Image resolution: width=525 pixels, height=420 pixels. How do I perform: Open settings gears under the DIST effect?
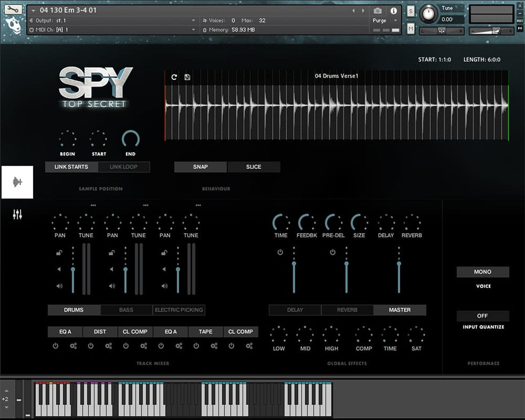pyautogui.click(x=109, y=346)
